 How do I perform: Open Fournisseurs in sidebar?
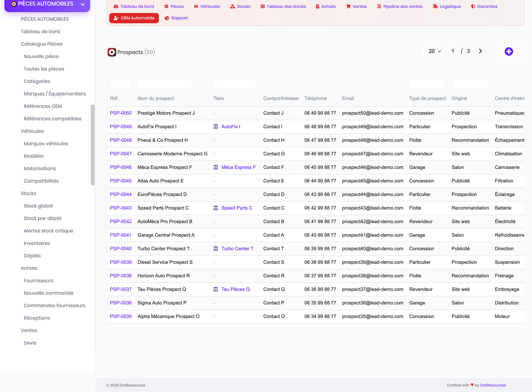pyautogui.click(x=39, y=281)
